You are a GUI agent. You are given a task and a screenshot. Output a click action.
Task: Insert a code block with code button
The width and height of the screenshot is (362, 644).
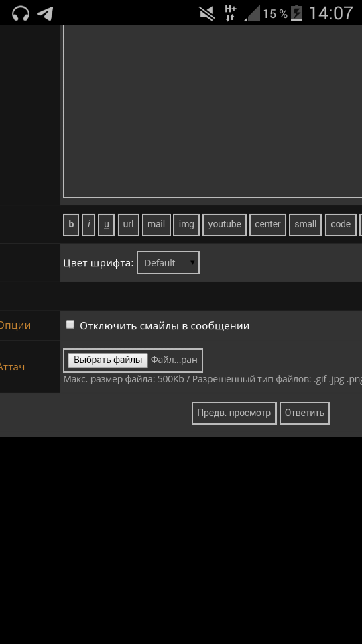[341, 225]
